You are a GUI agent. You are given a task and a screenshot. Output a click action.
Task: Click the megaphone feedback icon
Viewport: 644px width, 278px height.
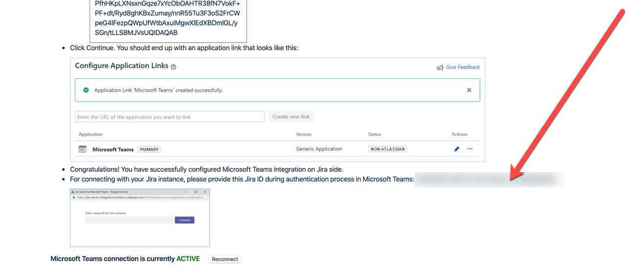point(440,67)
